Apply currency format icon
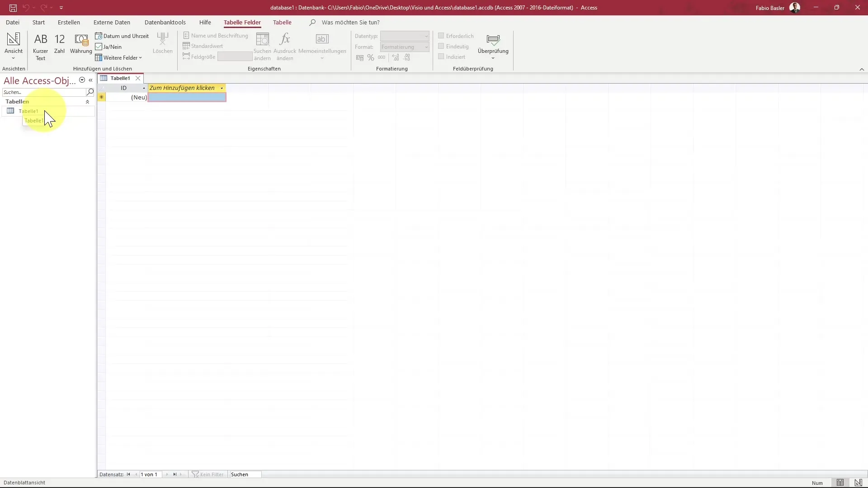This screenshot has height=488, width=868. coord(360,57)
